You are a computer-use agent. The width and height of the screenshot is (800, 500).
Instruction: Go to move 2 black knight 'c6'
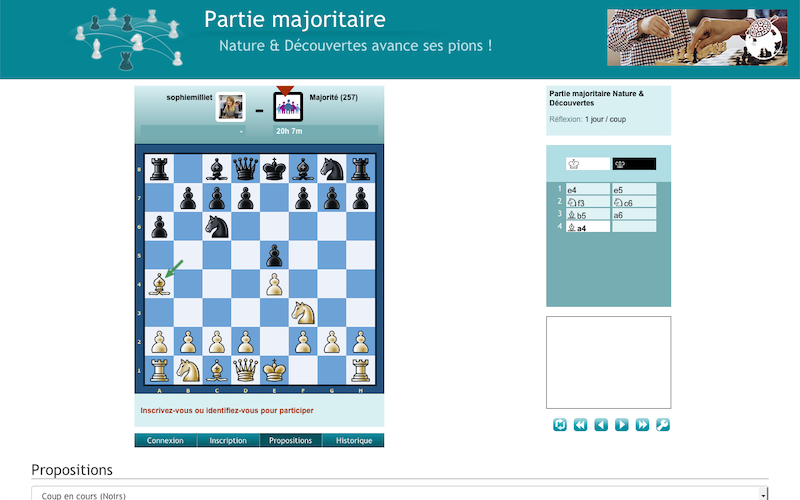tap(634, 202)
